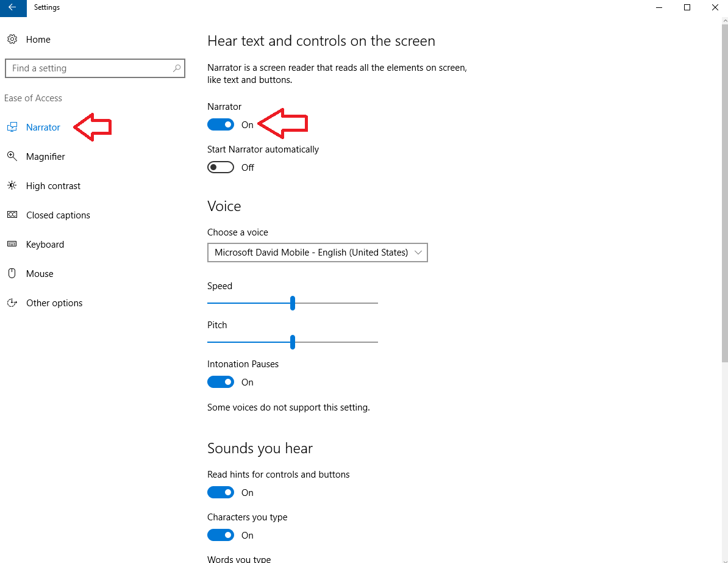Toggle Read hints for controls and buttons
728x563 pixels.
tap(221, 493)
